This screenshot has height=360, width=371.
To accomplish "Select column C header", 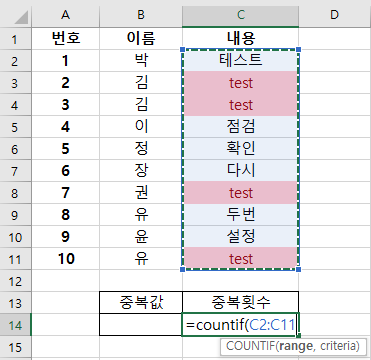I will tap(240, 15).
